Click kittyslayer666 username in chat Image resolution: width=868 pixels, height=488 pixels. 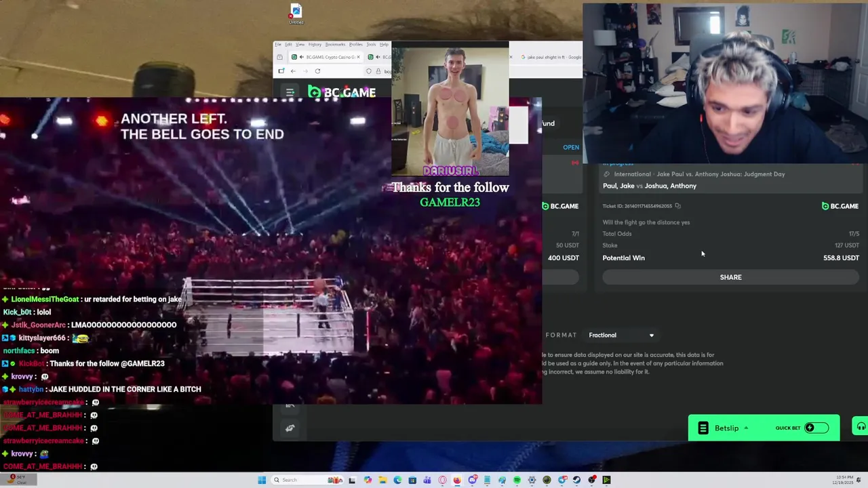(42, 338)
